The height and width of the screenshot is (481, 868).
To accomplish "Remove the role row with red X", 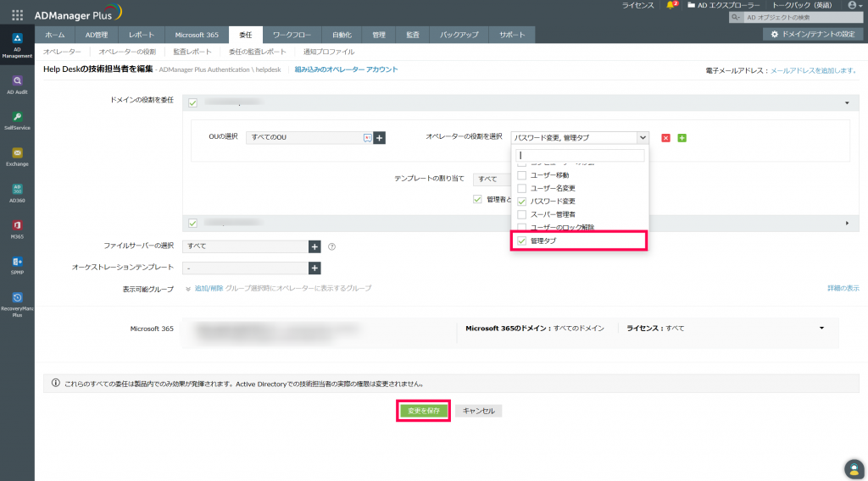I will coord(666,138).
